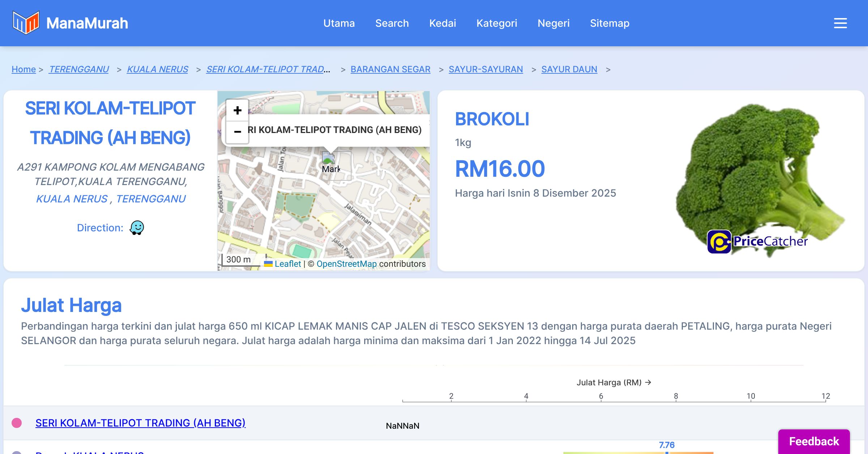868x454 pixels.
Task: Open the Kedai menu item
Action: [442, 23]
